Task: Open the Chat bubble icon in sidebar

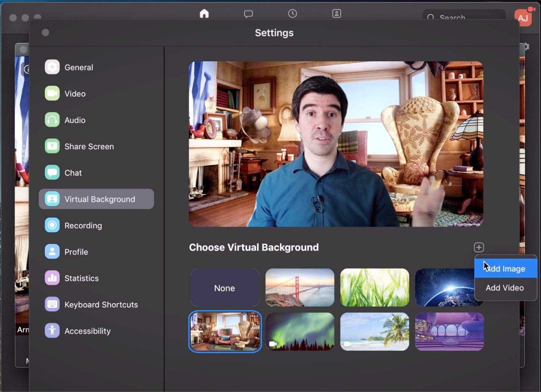Action: tap(52, 173)
